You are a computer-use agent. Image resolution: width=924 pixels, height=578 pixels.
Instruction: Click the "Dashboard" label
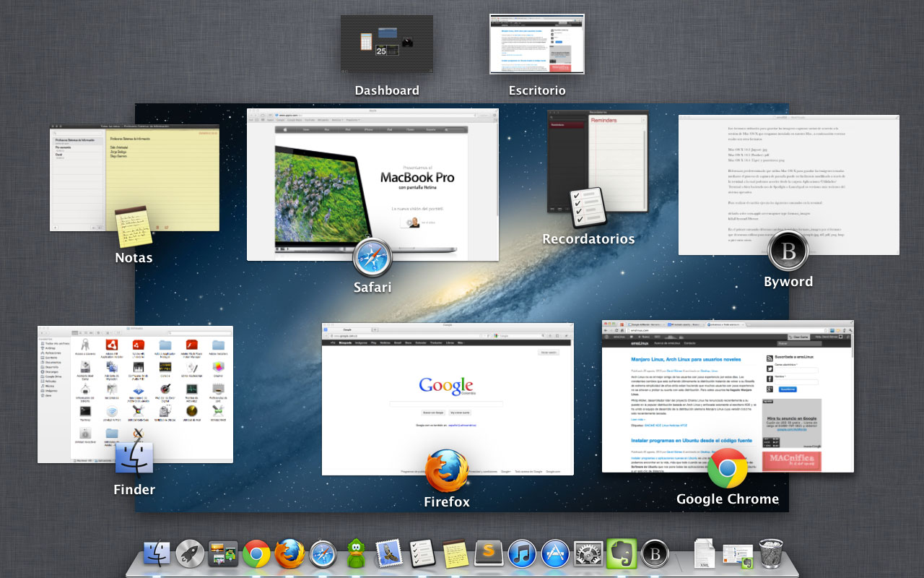click(387, 90)
